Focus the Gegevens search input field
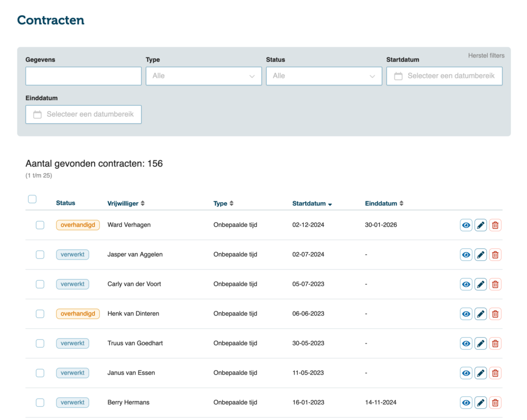Image resolution: width=527 pixels, height=420 pixels. [83, 76]
